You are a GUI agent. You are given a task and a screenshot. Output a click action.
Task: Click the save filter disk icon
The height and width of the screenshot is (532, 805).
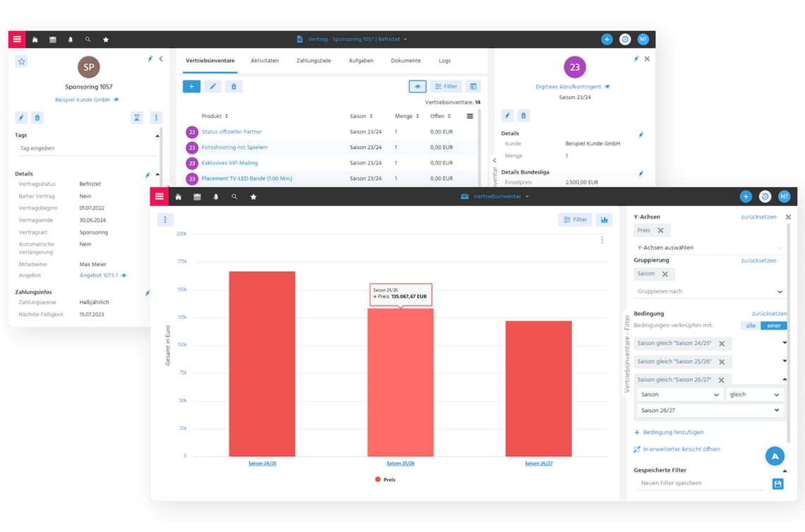coord(777,484)
